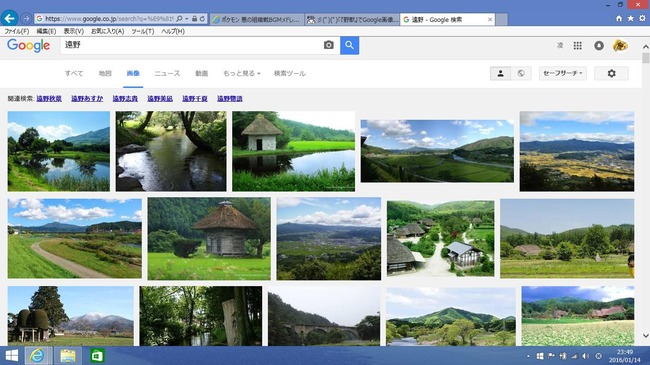Click related search link 遠野あすか
The image size is (650, 365).
(87, 99)
